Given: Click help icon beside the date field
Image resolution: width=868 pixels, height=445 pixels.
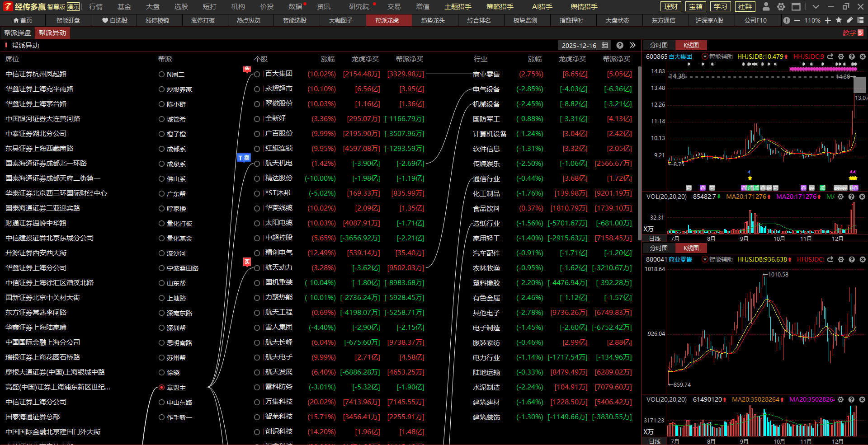Looking at the screenshot, I should point(620,45).
